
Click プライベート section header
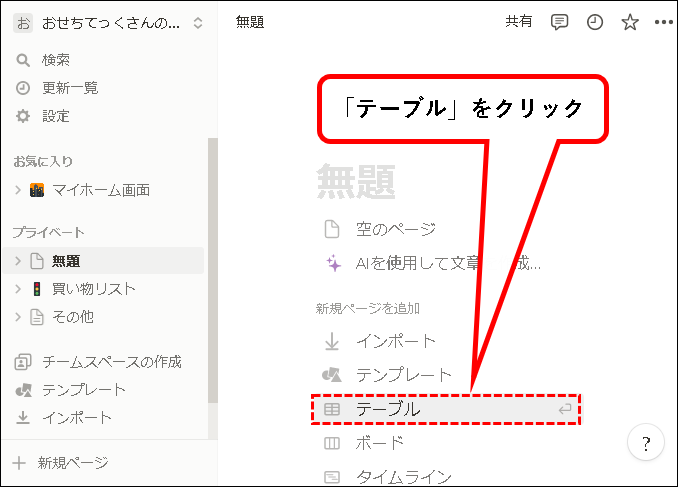(48, 232)
